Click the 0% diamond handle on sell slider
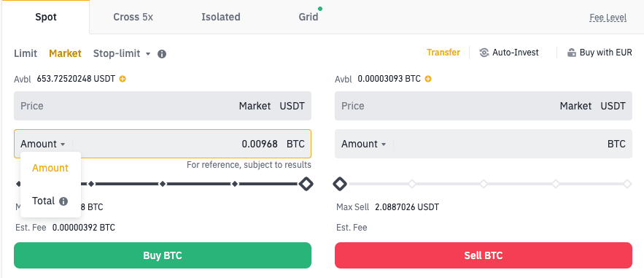This screenshot has height=278, width=644. tap(340, 184)
